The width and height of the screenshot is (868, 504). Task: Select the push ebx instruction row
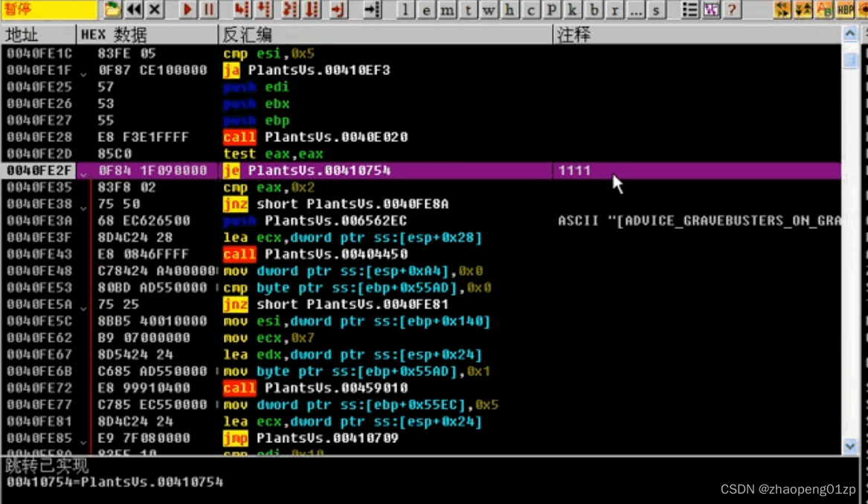tap(421, 103)
